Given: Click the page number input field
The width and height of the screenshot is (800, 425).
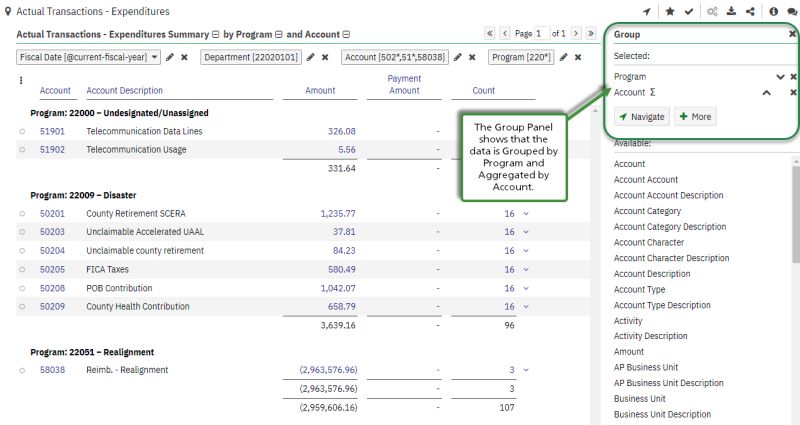Looking at the screenshot, I should (542, 33).
